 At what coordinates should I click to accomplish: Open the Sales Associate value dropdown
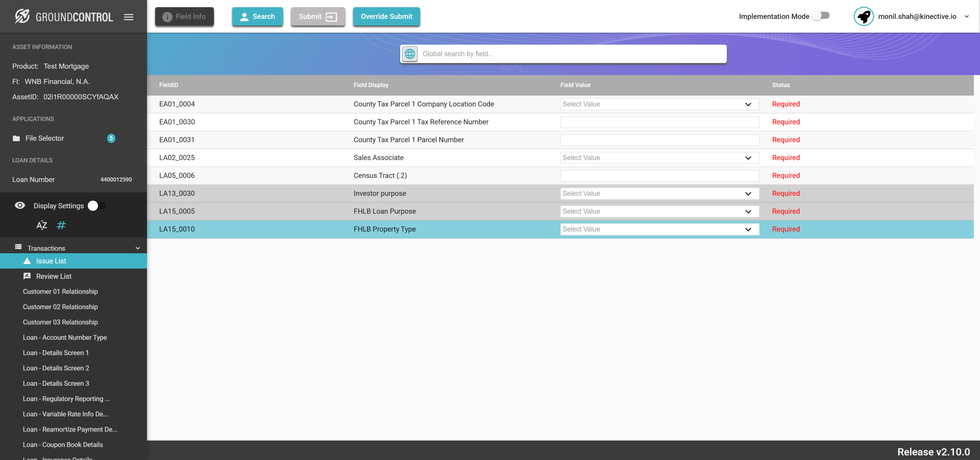[x=659, y=158]
